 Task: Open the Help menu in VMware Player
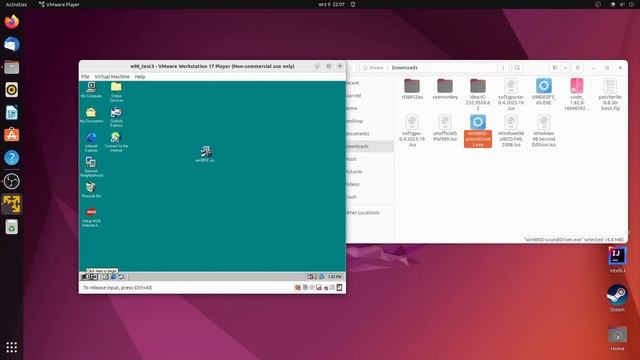[140, 76]
